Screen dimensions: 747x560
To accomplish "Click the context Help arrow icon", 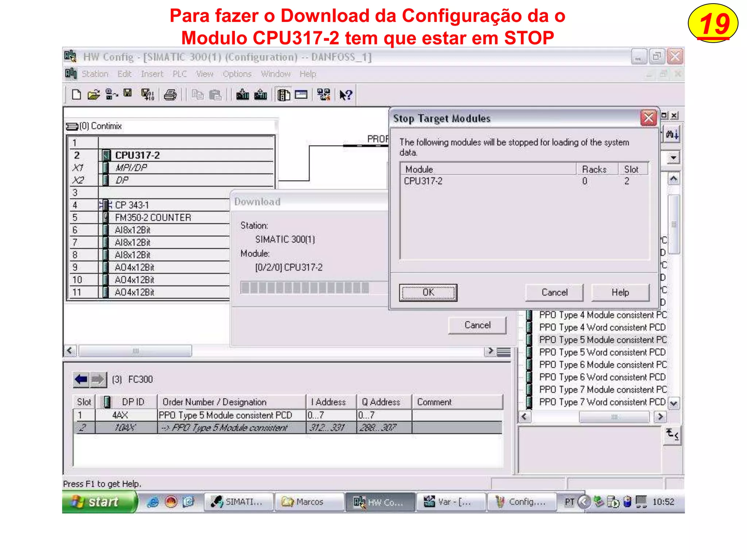I will click(x=346, y=95).
